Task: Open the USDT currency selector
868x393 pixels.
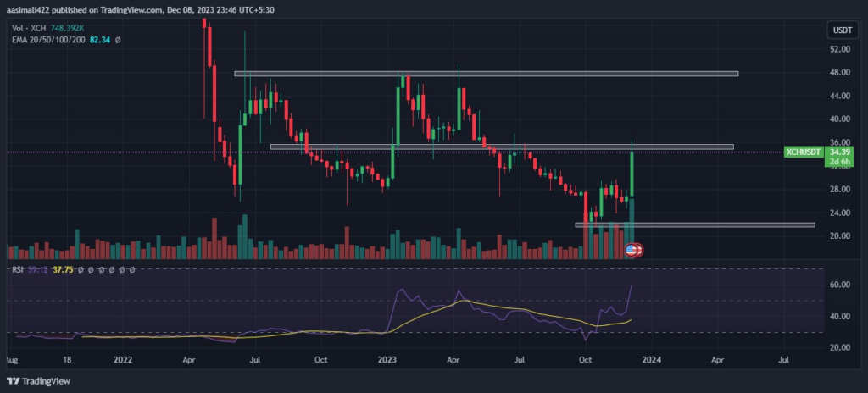Action: pyautogui.click(x=841, y=30)
